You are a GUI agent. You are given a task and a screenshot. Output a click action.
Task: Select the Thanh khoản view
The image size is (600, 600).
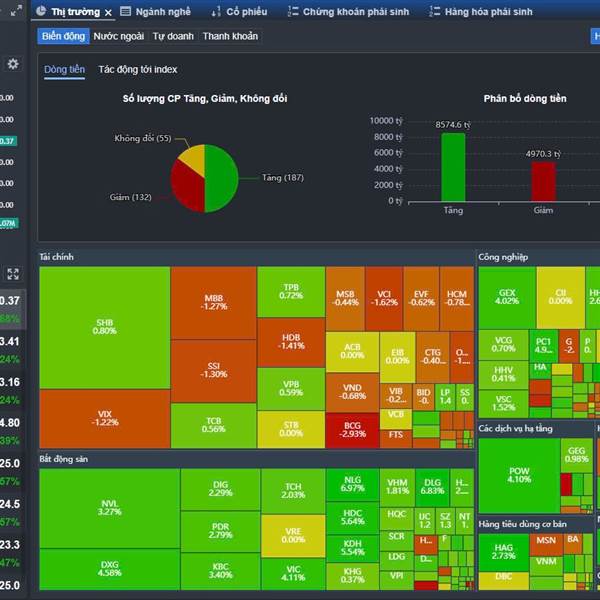[230, 36]
